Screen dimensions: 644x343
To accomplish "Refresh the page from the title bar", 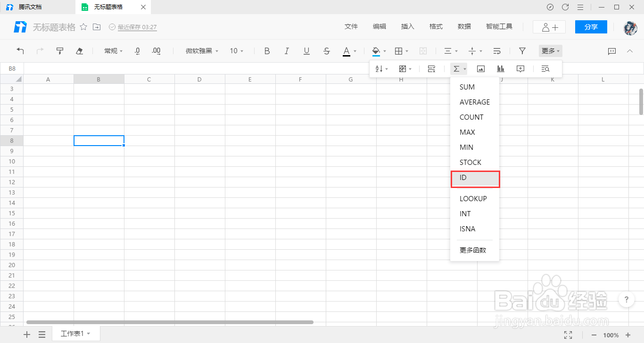I will [x=565, y=7].
